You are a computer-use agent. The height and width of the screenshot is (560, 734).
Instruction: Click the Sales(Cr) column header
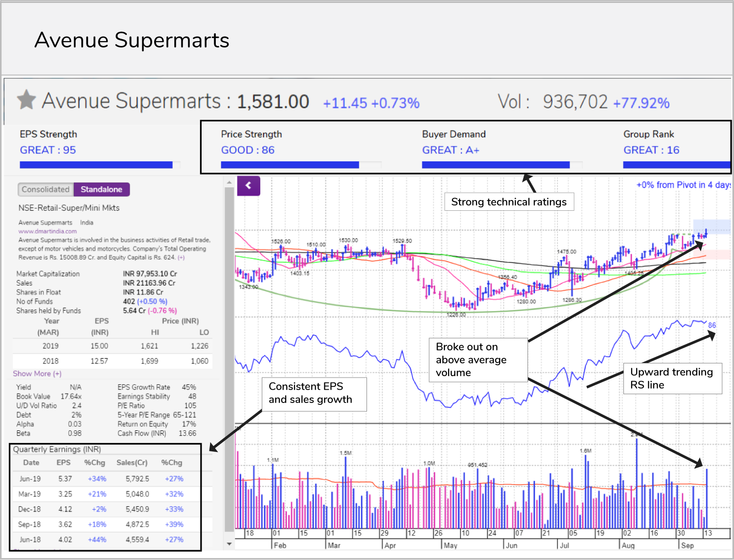click(132, 463)
